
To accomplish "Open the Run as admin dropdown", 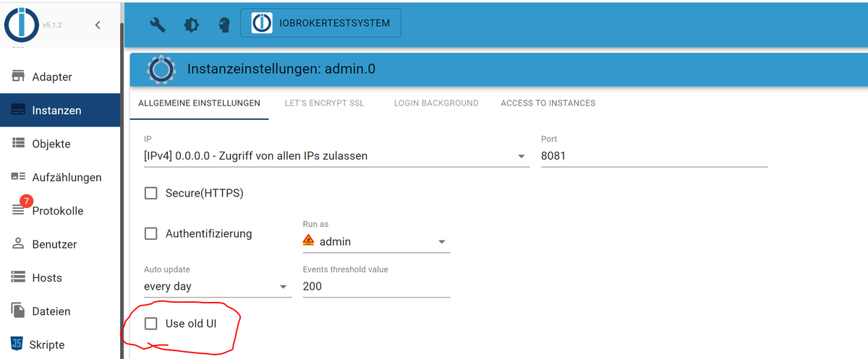I will pyautogui.click(x=376, y=242).
